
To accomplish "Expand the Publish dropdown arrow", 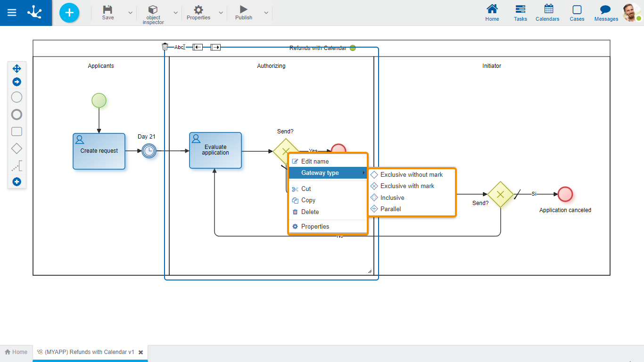I will tap(266, 13).
